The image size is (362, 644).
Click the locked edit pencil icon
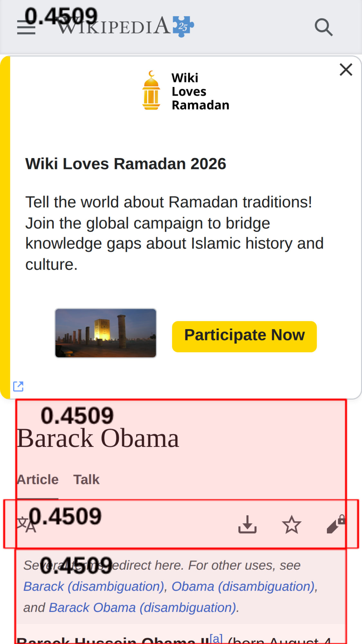pos(336,525)
